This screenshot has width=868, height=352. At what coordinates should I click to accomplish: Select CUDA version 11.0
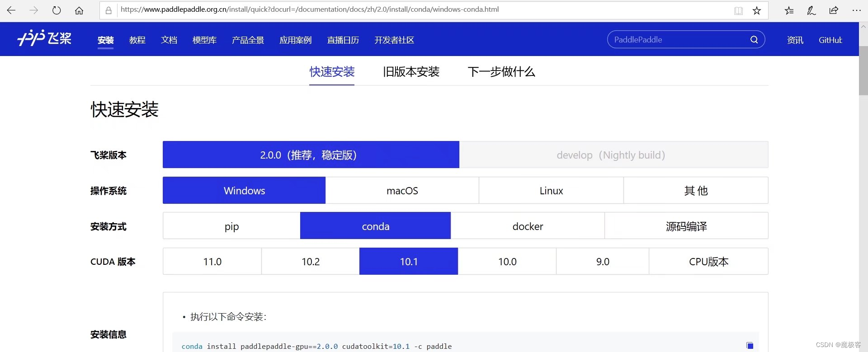point(212,261)
